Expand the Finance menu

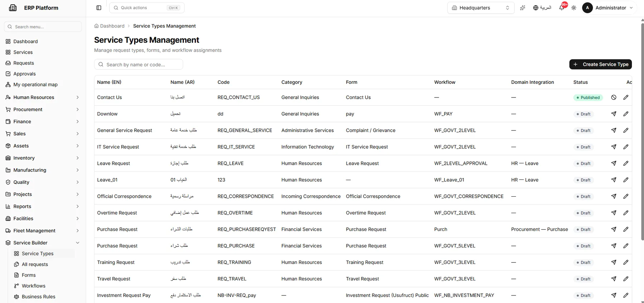(43, 122)
